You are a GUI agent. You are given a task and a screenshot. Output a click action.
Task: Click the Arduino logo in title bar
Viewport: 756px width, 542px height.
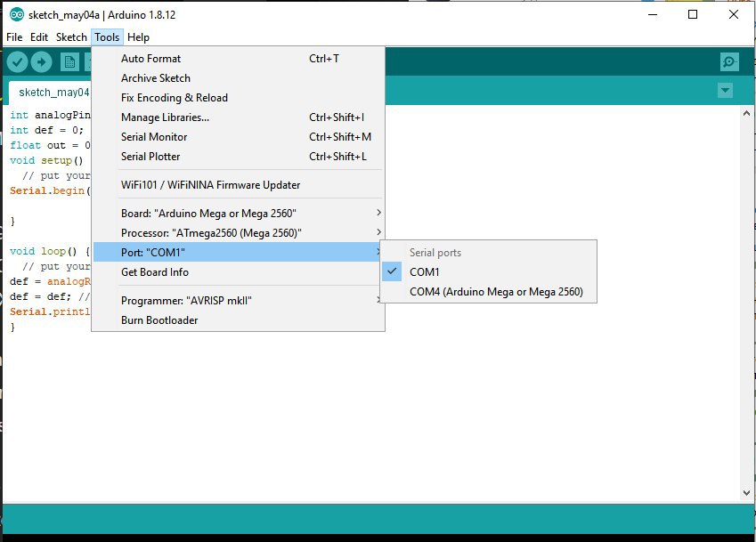point(17,15)
